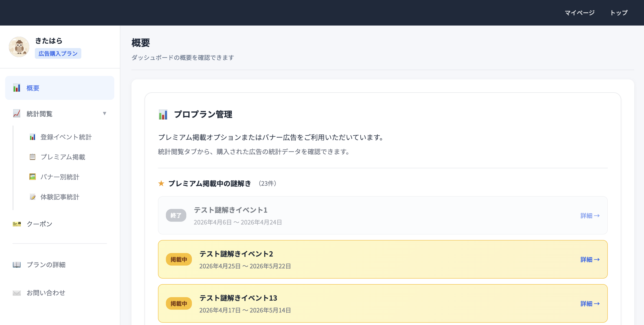Screen dimensions: 644x325
Task: Go to マイページ in the top bar
Action: pyautogui.click(x=579, y=13)
